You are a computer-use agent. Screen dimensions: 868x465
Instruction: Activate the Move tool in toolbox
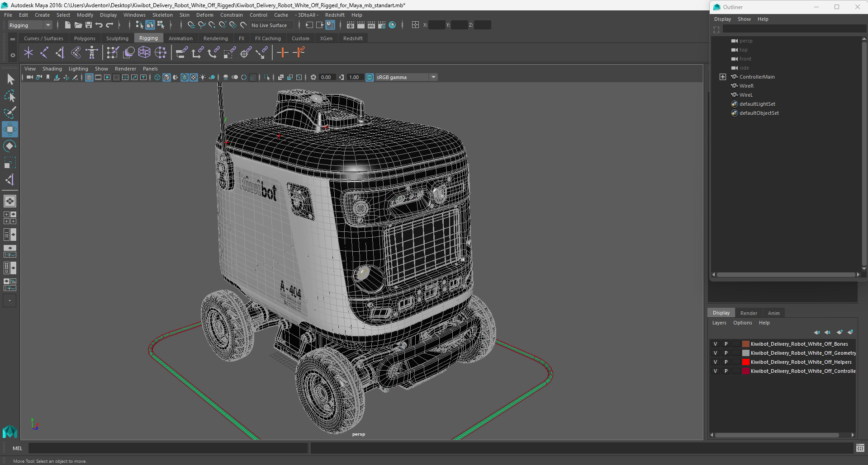[10, 129]
